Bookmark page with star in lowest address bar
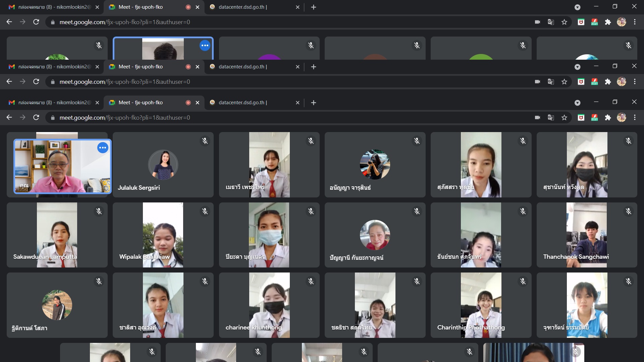 coord(564,117)
